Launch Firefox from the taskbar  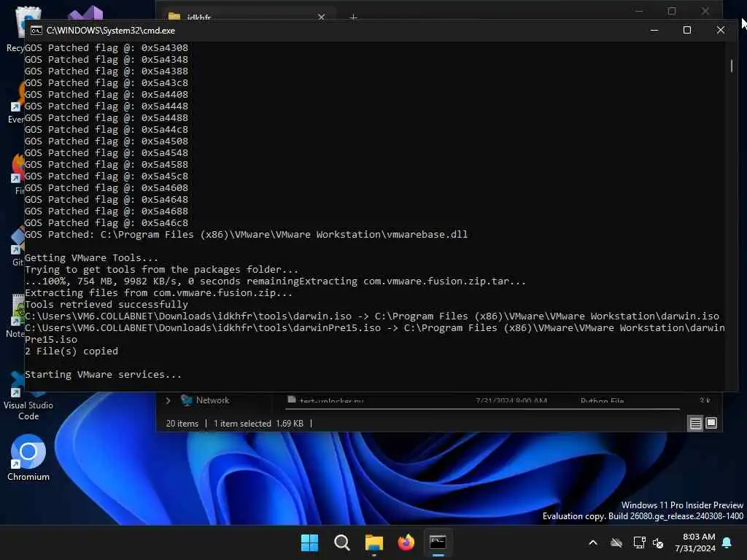coord(406,542)
